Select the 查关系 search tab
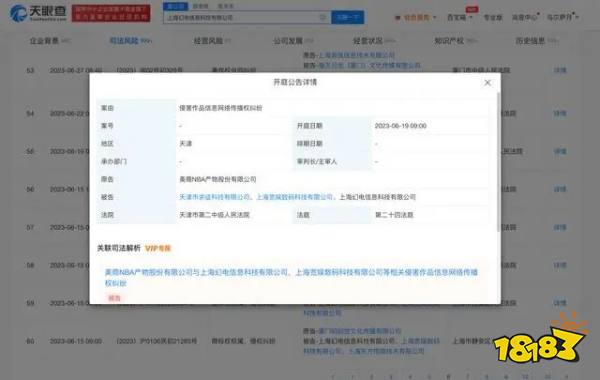 point(225,6)
